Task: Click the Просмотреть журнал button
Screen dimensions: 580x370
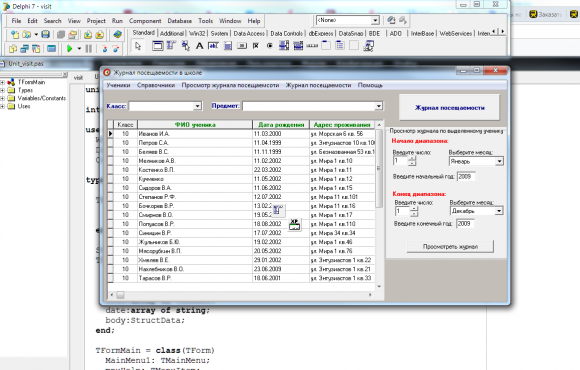Action: point(450,246)
